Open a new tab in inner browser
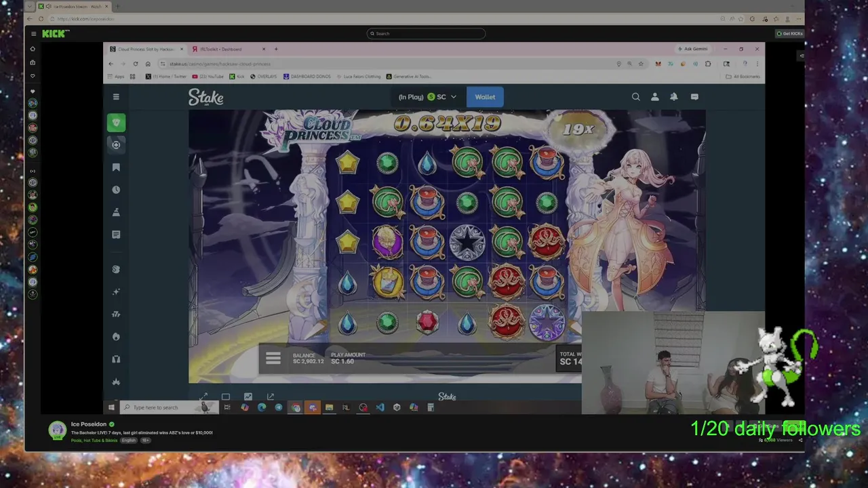This screenshot has width=868, height=488. (276, 49)
